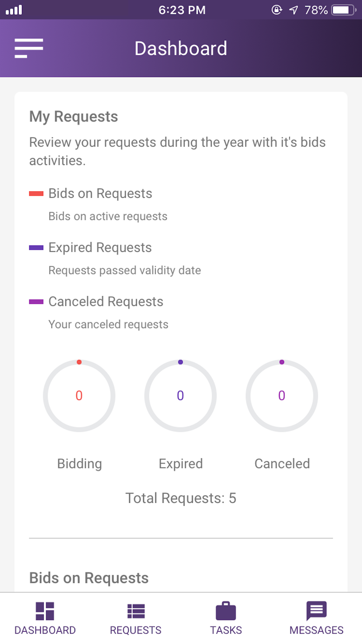Tap the Canceled circular progress gauge
Image resolution: width=362 pixels, height=644 pixels.
pos(282,396)
